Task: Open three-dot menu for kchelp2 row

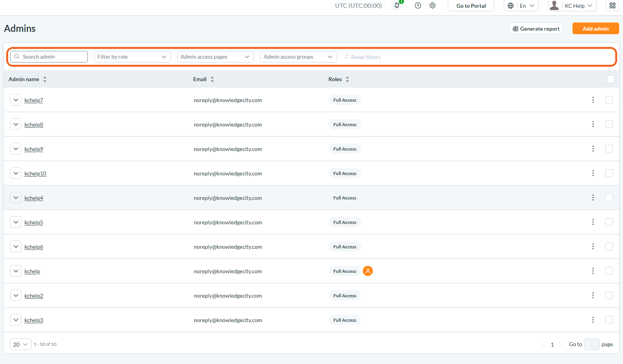Action: coord(593,295)
